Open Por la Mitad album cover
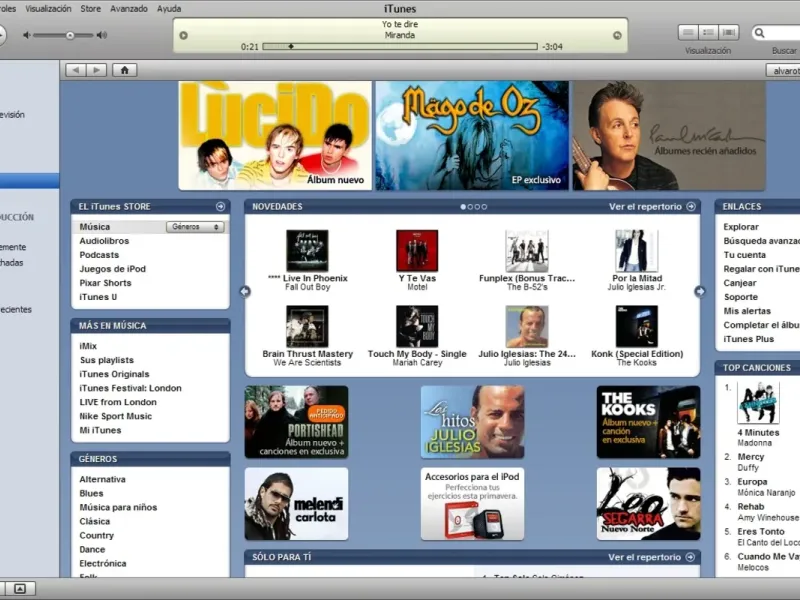This screenshot has width=800, height=600. 637,251
